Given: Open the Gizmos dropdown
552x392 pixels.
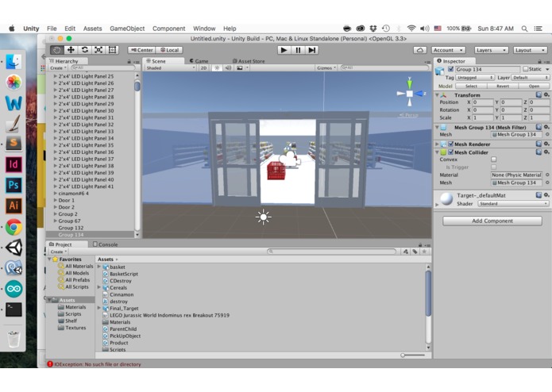Looking at the screenshot, I should tap(326, 68).
